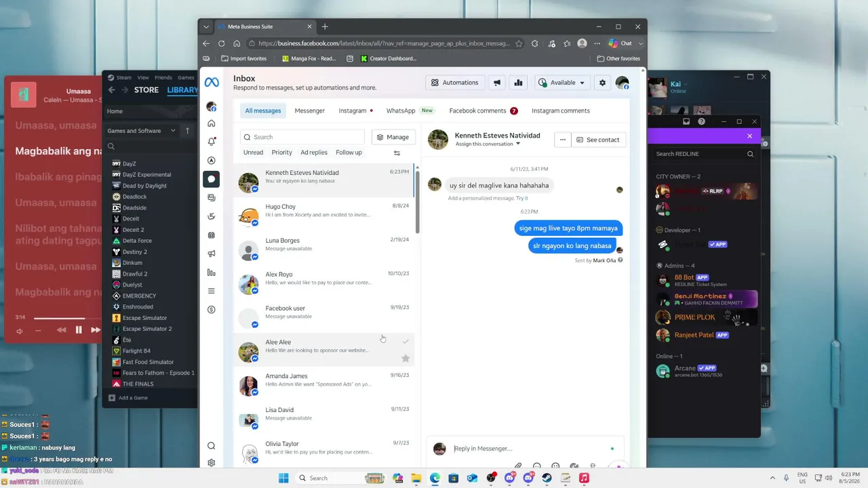The width and height of the screenshot is (868, 488).
Task: Filter conversations by Follow up
Action: tap(349, 152)
